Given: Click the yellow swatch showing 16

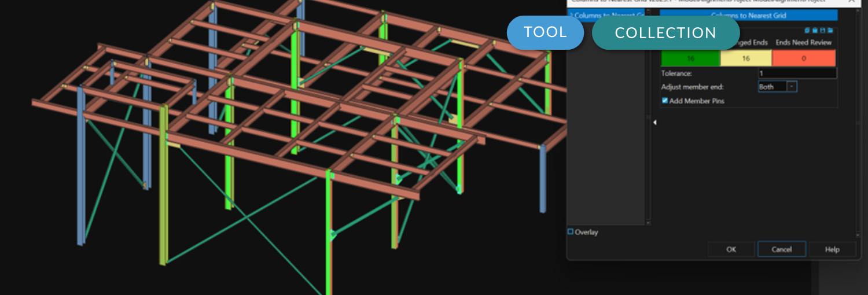Looking at the screenshot, I should tap(745, 58).
